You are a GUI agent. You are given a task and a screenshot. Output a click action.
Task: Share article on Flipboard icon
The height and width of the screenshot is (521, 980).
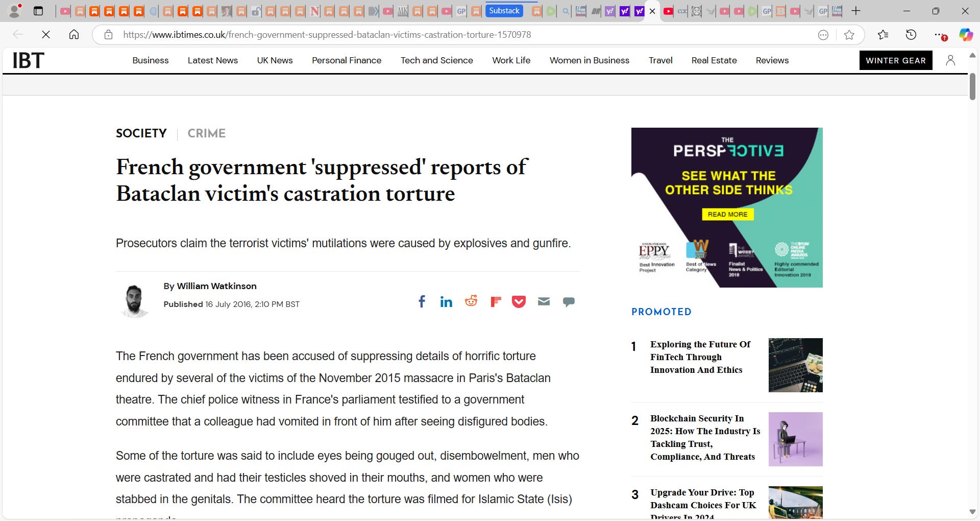(x=496, y=302)
